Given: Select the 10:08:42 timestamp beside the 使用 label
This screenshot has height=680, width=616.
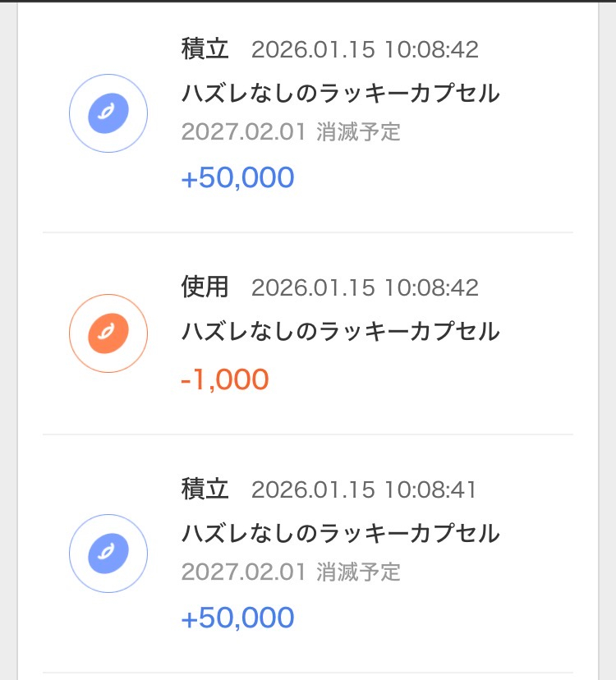Looking at the screenshot, I should pos(365,287).
